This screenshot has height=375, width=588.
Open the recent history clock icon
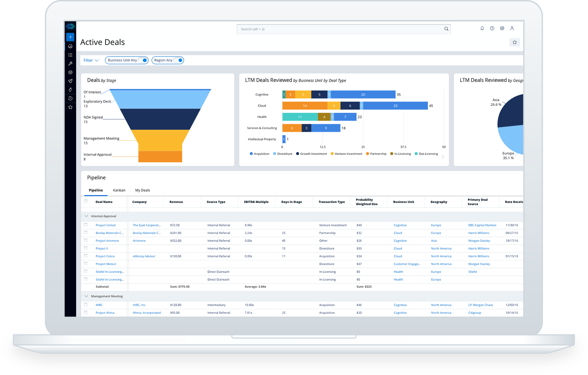70,98
